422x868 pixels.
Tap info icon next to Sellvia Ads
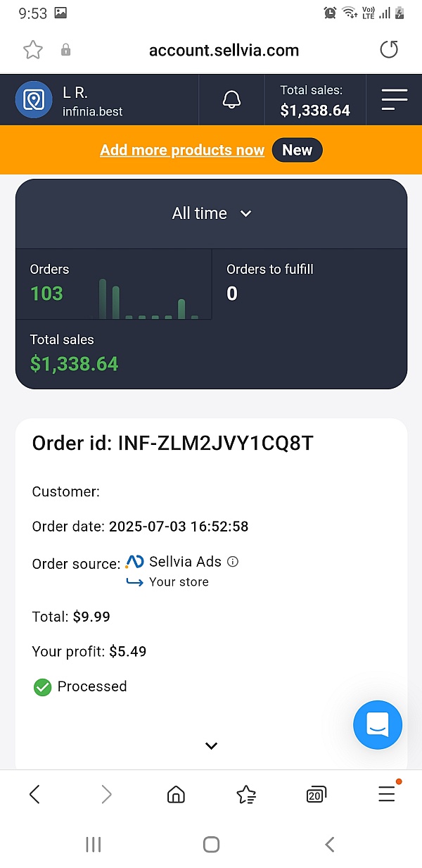coord(234,562)
